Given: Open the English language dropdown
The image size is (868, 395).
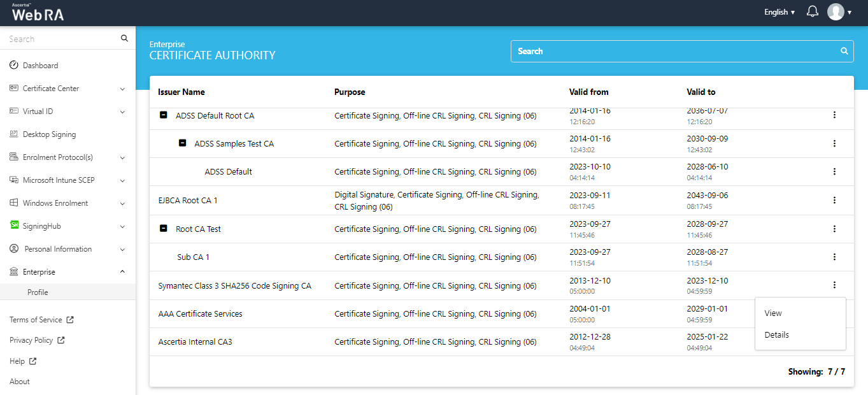Looking at the screenshot, I should coord(779,12).
